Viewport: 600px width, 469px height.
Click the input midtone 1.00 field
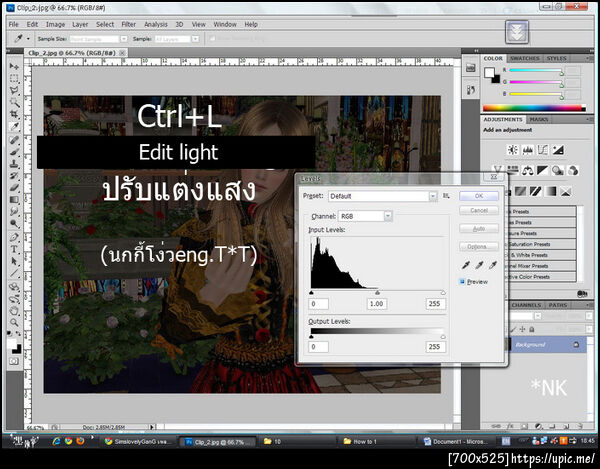tap(377, 304)
